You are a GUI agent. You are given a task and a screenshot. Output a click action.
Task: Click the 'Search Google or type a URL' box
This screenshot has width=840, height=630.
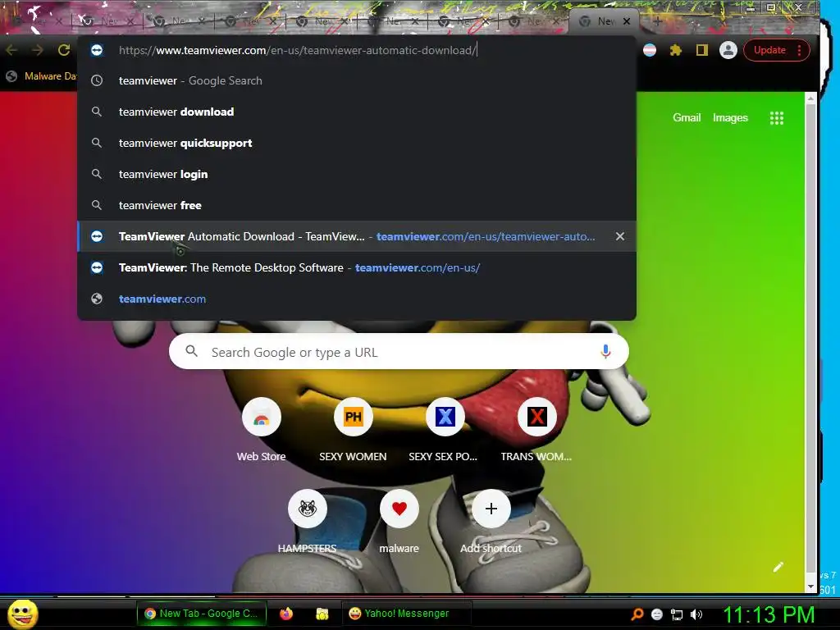coord(399,352)
